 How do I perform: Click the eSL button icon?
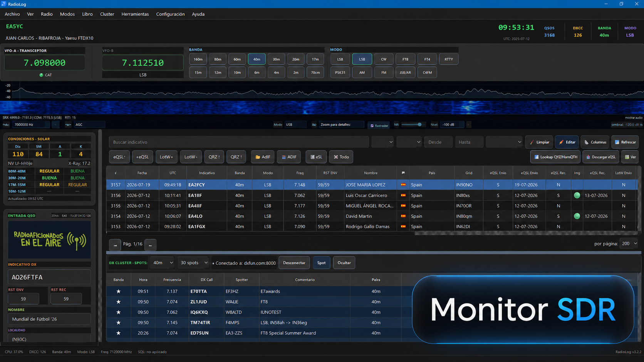tap(316, 157)
